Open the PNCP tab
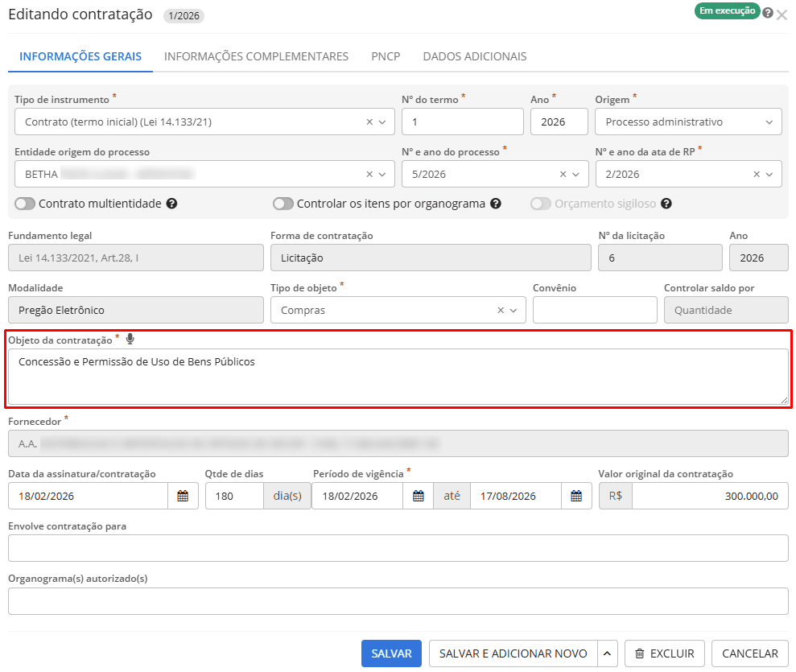The image size is (796, 672). coord(386,56)
